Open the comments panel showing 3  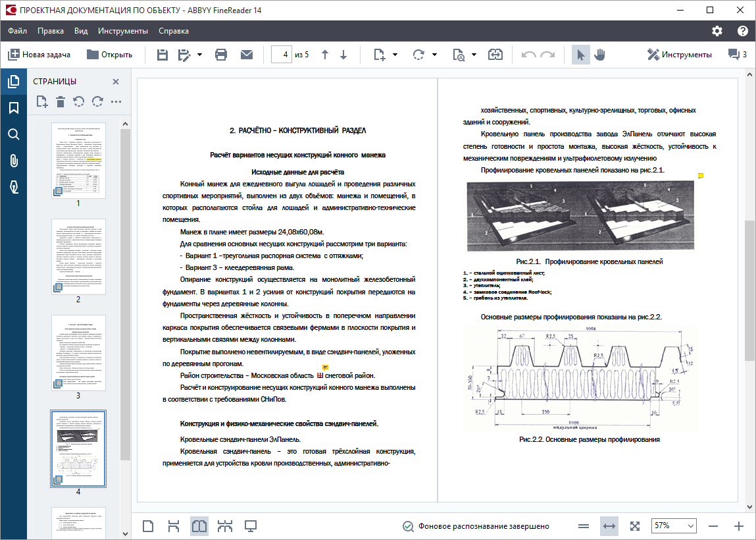pyautogui.click(x=737, y=55)
